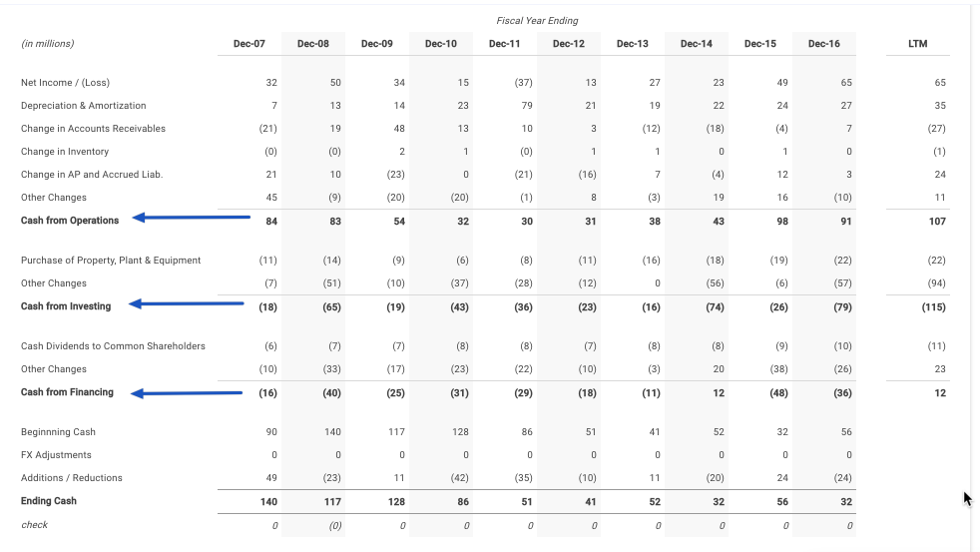
Task: Select the Dec-12 column header
Action: pyautogui.click(x=568, y=44)
